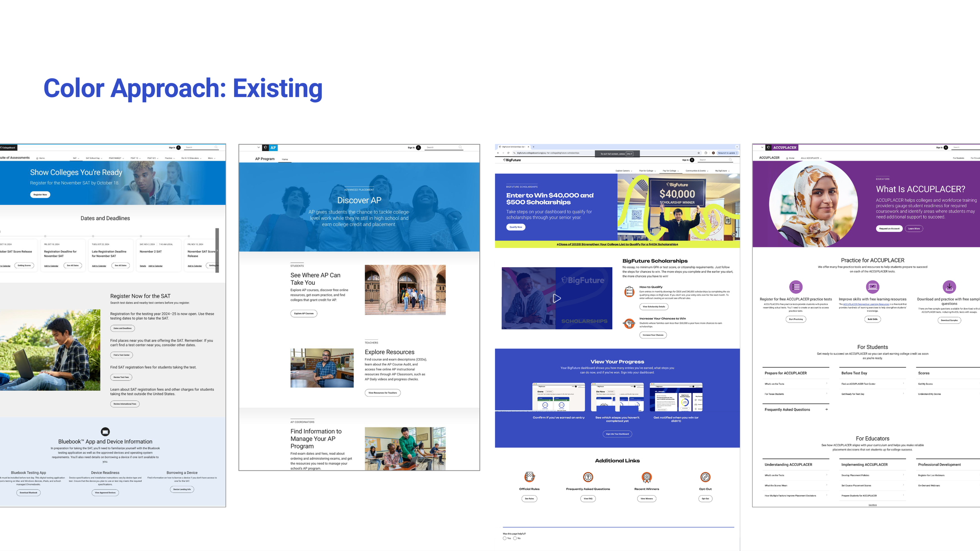Screen dimensions: 980x551
Task: Click the Register Now button
Action: coord(40,195)
